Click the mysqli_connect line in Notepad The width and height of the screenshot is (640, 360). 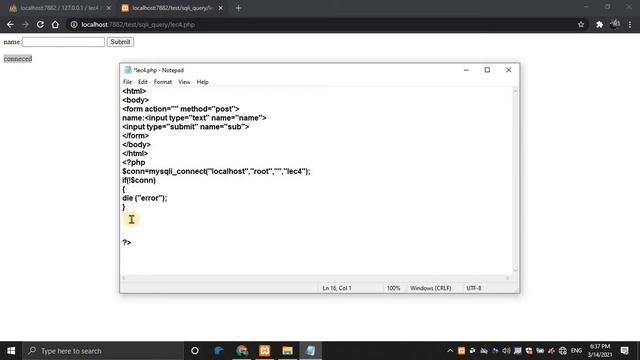pos(216,171)
